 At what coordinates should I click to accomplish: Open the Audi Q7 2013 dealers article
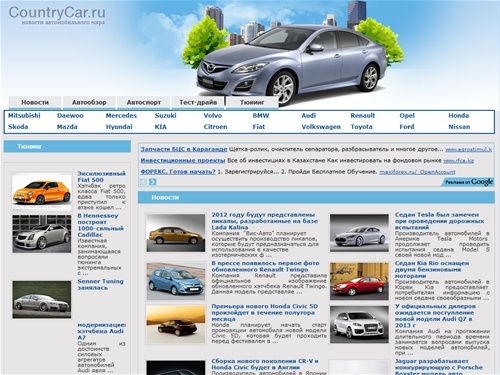tap(435, 315)
